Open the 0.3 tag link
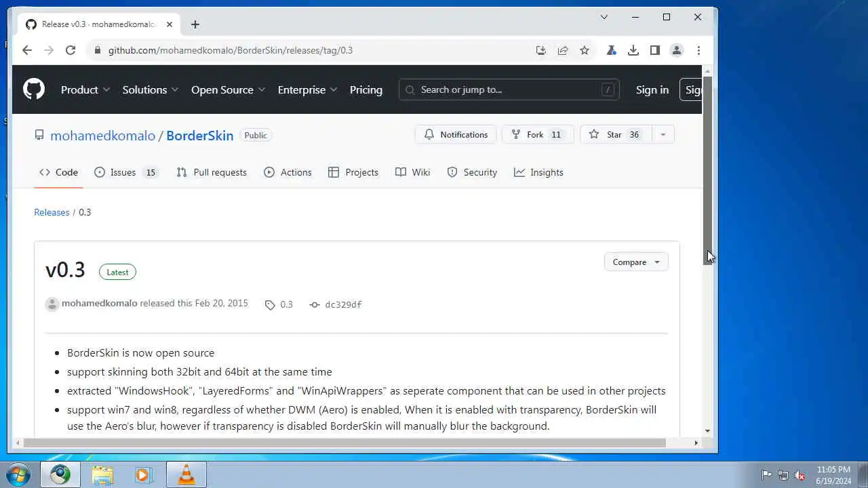 pyautogui.click(x=279, y=304)
